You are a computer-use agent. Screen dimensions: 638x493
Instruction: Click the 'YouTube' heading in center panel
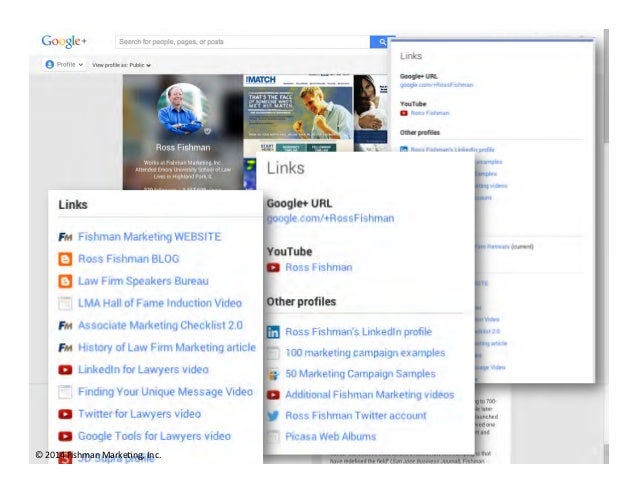pyautogui.click(x=289, y=252)
